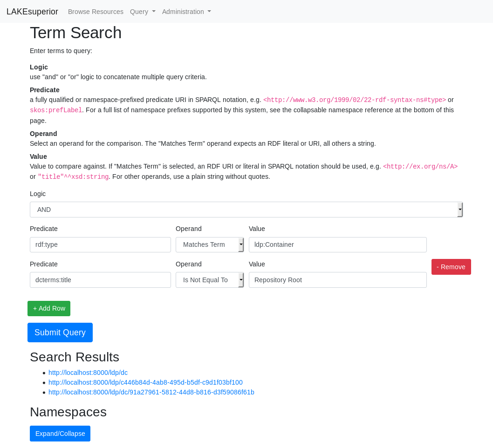Screen dimensions: 493x448
Task: Open the LAKEsuperior home link
Action: [x=32, y=12]
